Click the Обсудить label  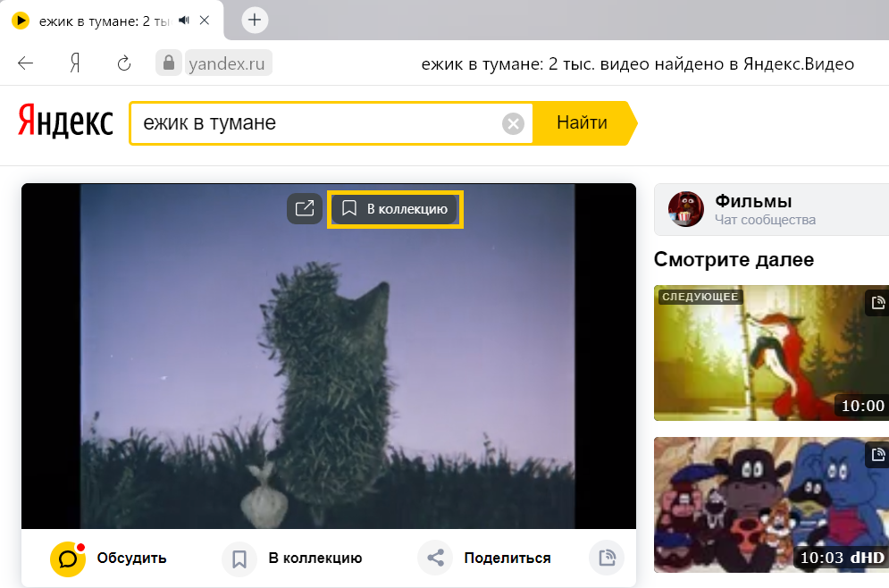point(131,559)
